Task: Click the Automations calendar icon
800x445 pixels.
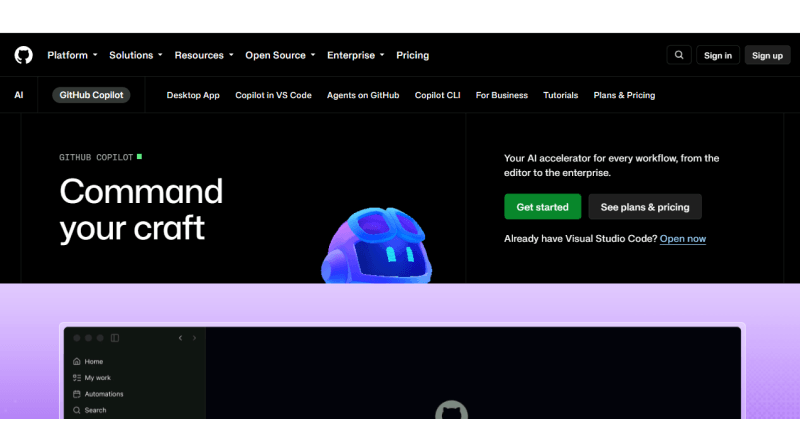Action: pos(77,394)
